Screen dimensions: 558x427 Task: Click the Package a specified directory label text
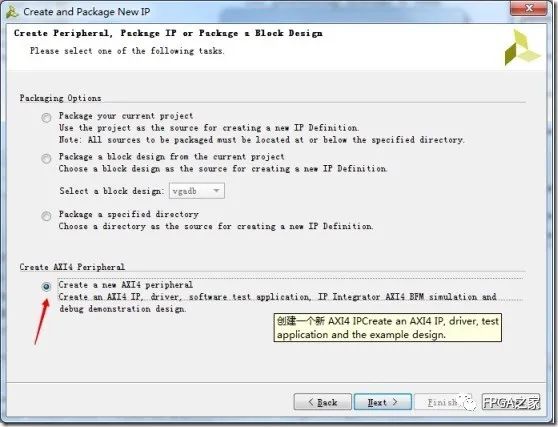(128, 214)
